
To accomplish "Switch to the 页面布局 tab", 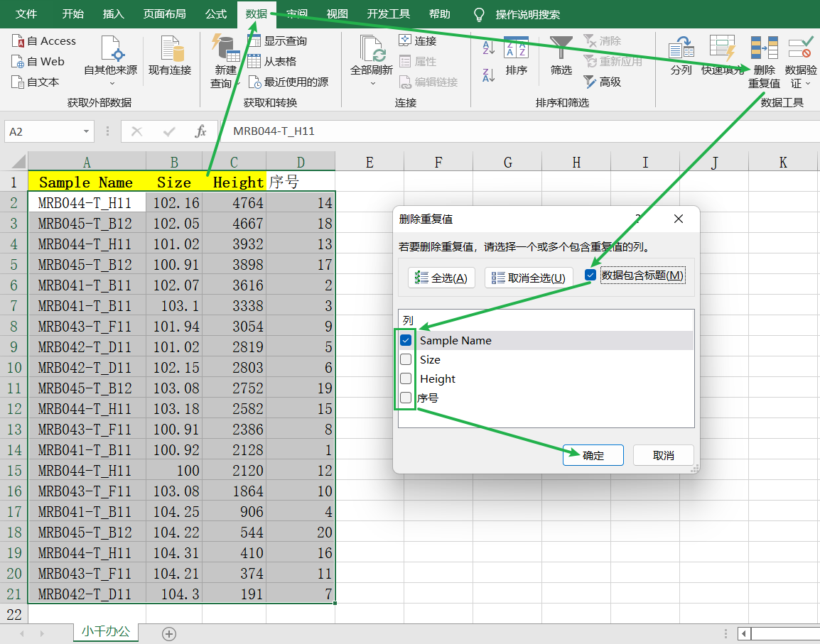I will tap(165, 14).
